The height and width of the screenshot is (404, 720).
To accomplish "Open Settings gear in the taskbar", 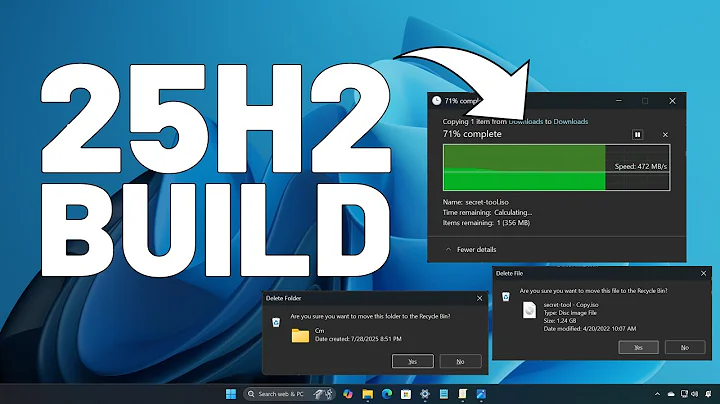I will coord(425,394).
